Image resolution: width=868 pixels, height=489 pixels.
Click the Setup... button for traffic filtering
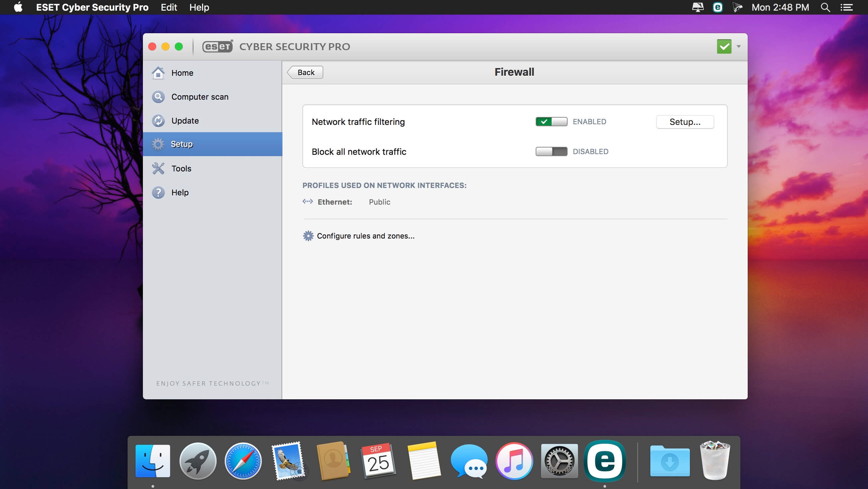coord(685,122)
